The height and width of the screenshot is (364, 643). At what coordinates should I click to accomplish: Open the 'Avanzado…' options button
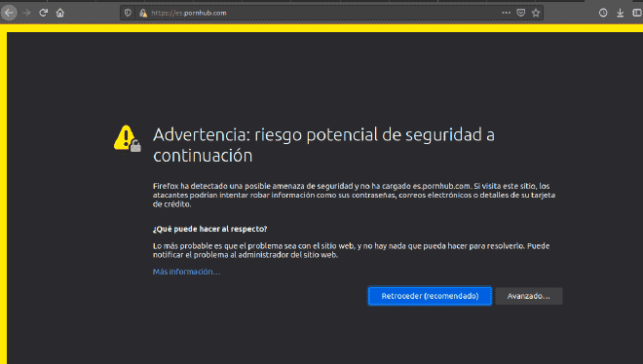tap(529, 296)
